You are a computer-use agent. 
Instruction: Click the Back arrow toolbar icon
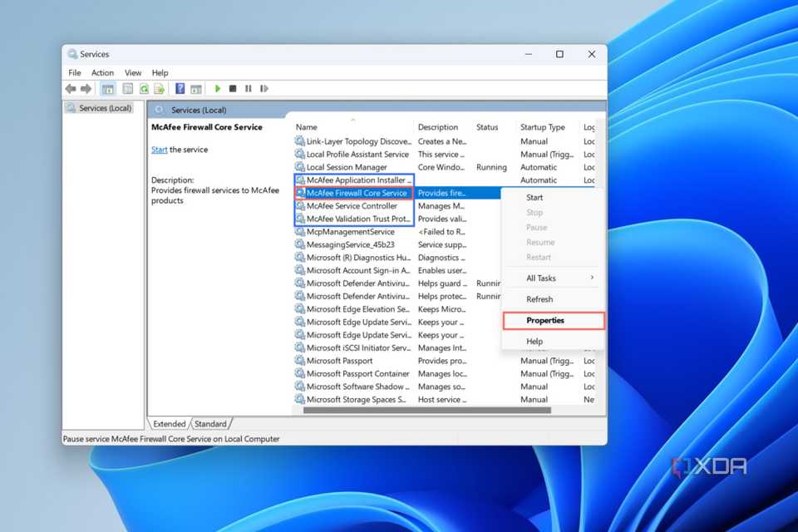(x=71, y=89)
